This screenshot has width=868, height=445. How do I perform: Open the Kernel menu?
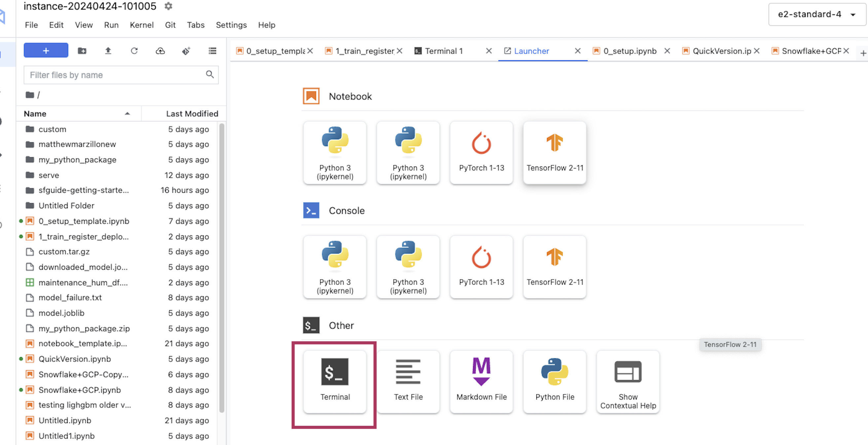click(141, 25)
